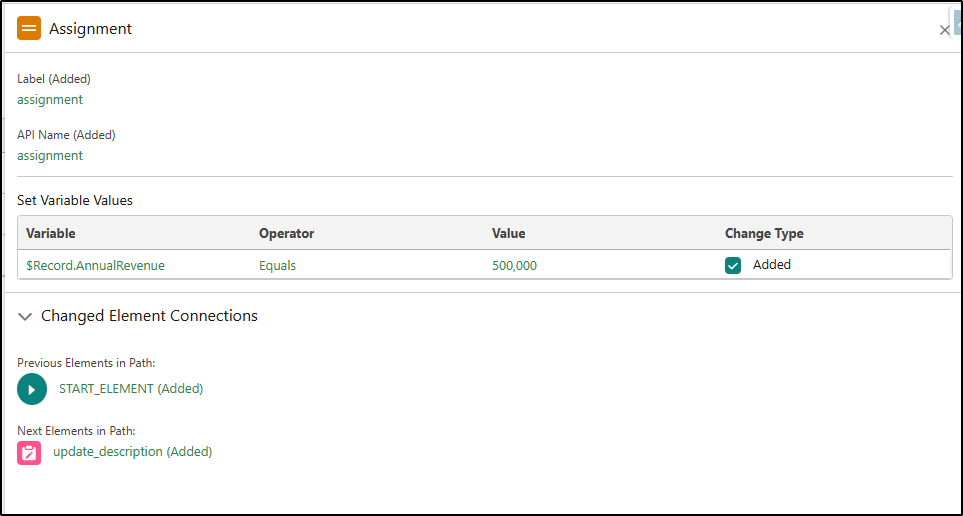Click the green START_ELEMENT play icon
This screenshot has height=516, width=963.
(32, 389)
